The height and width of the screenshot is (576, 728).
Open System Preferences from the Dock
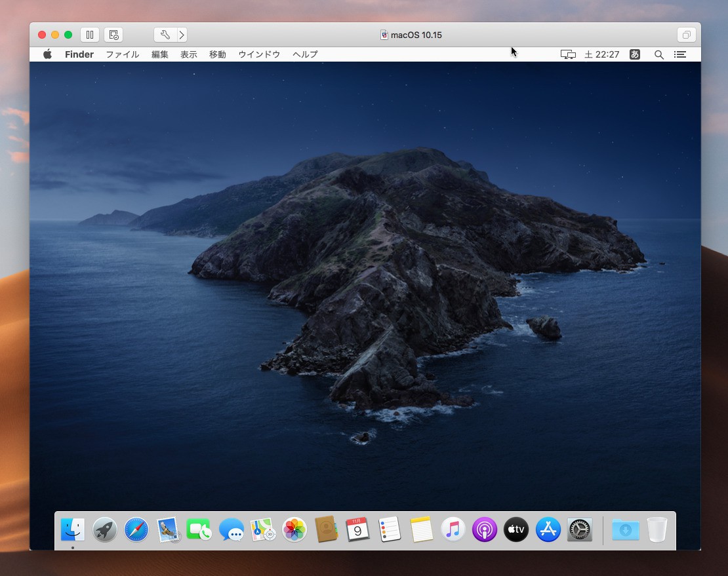pyautogui.click(x=579, y=529)
